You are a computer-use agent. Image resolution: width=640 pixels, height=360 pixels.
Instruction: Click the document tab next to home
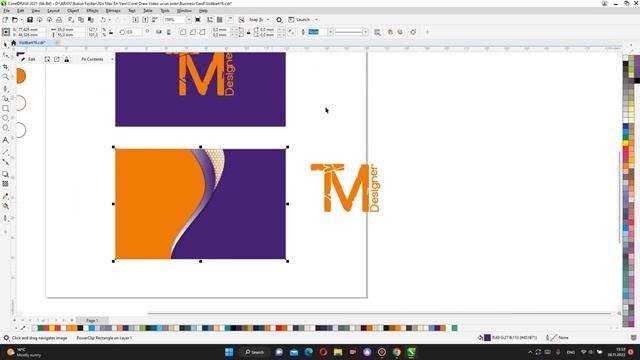pyautogui.click(x=32, y=42)
